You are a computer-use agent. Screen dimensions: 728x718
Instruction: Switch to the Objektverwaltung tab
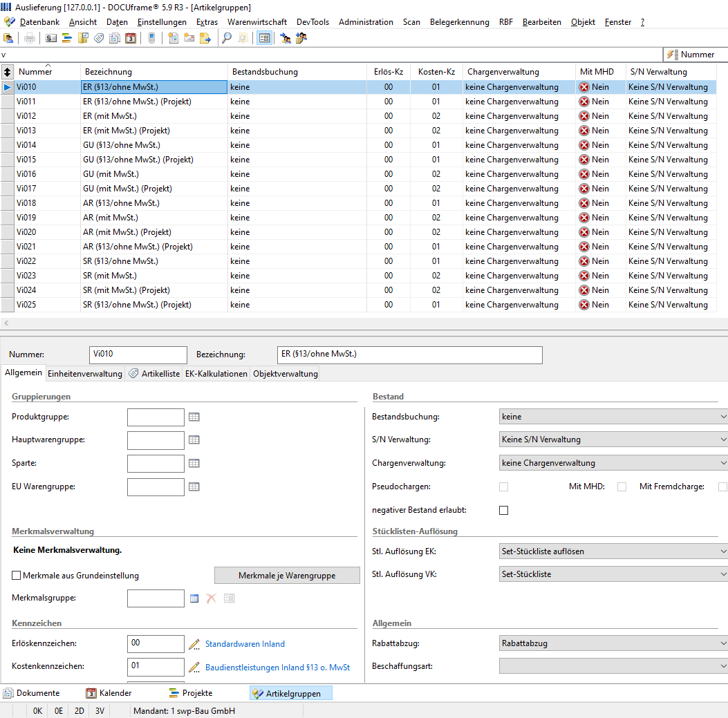tap(285, 374)
